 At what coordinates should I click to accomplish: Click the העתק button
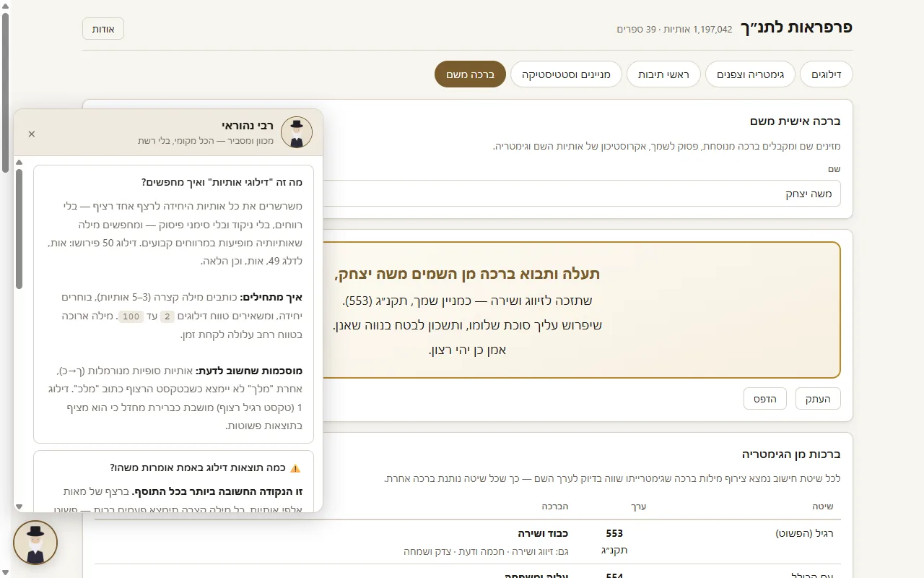click(818, 399)
